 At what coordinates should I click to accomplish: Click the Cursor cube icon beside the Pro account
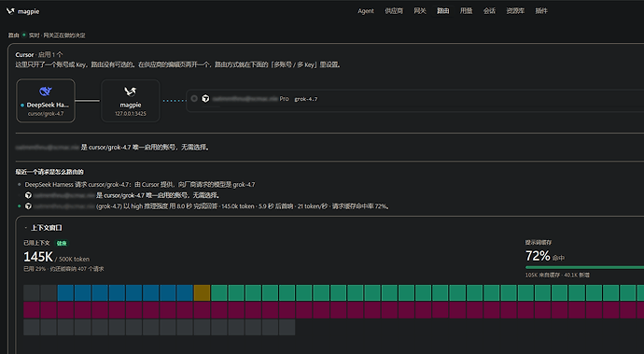point(205,99)
